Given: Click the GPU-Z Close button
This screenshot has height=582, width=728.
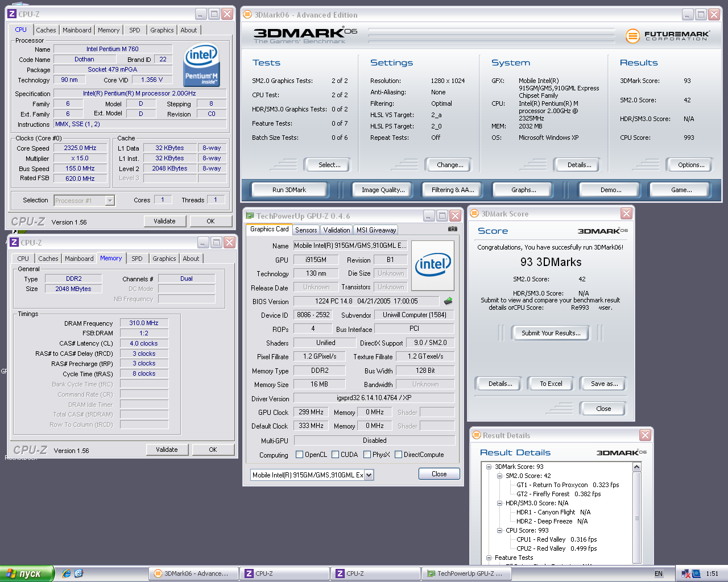Looking at the screenshot, I should tap(439, 474).
